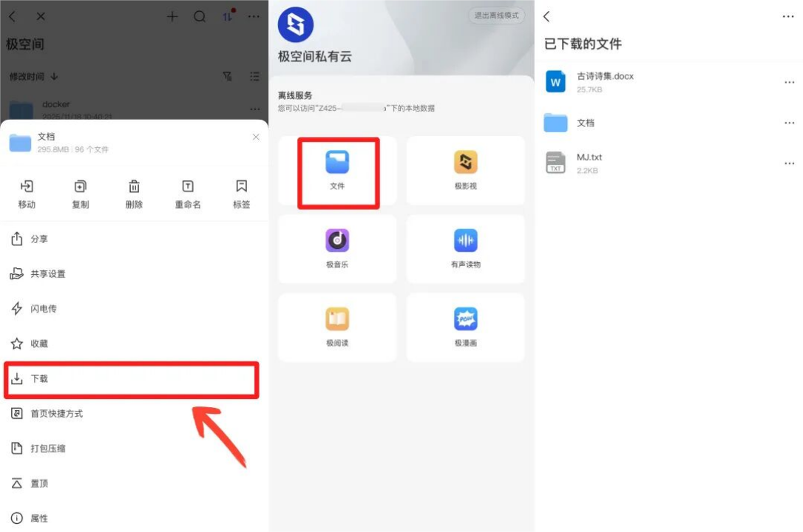Open the 修改时间 sort order dropdown

(33, 77)
